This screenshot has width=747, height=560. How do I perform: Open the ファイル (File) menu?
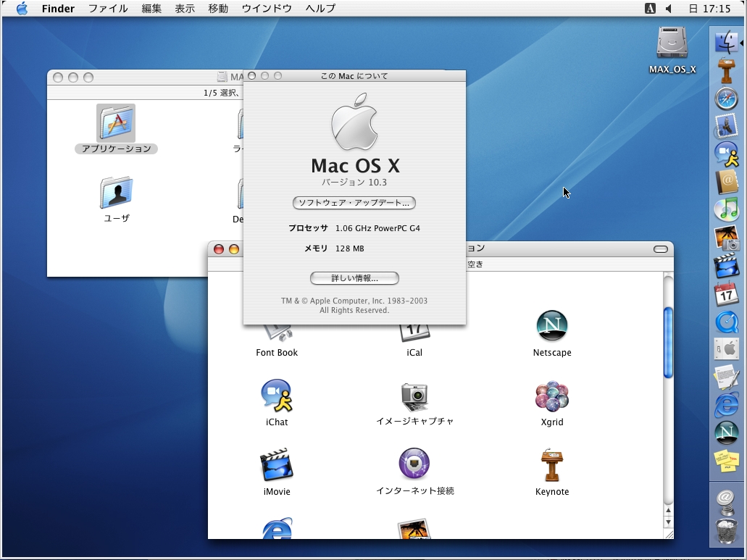coord(108,9)
